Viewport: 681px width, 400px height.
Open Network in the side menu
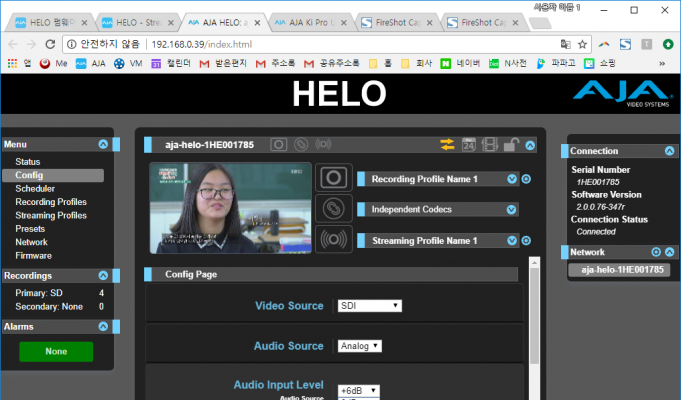[x=31, y=242]
